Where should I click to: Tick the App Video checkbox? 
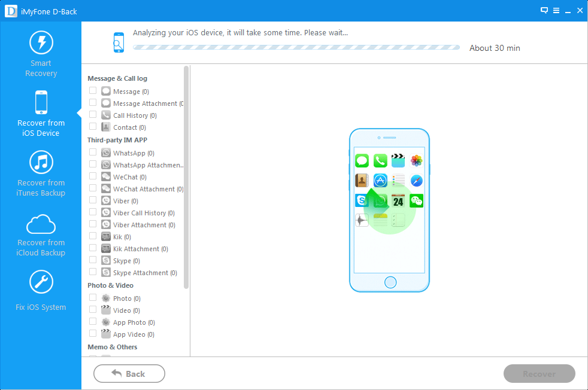93,334
